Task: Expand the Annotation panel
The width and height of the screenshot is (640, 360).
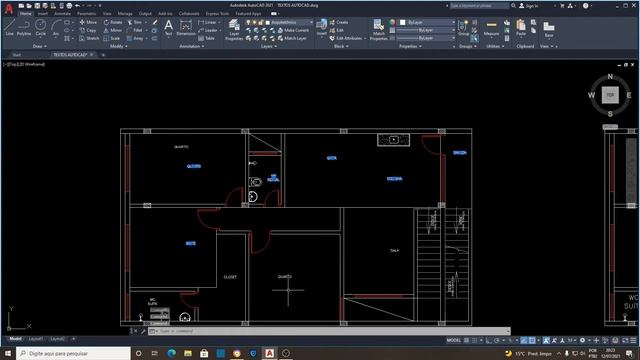Action: click(191, 46)
